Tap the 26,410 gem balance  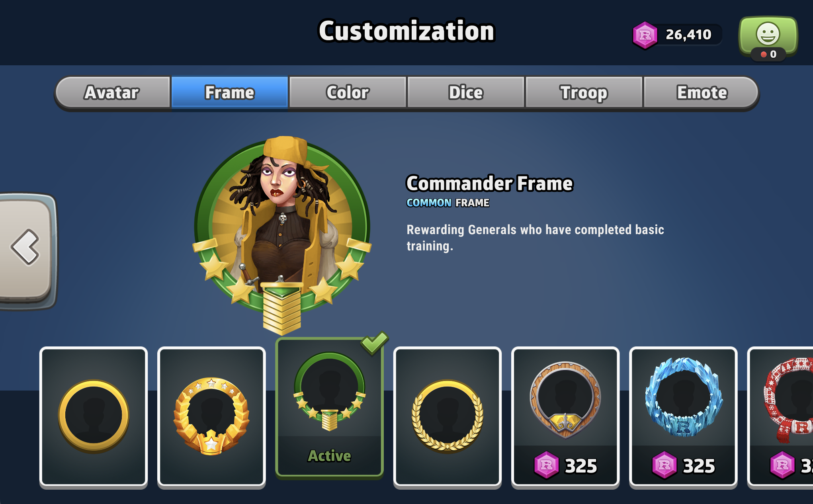pyautogui.click(x=688, y=35)
